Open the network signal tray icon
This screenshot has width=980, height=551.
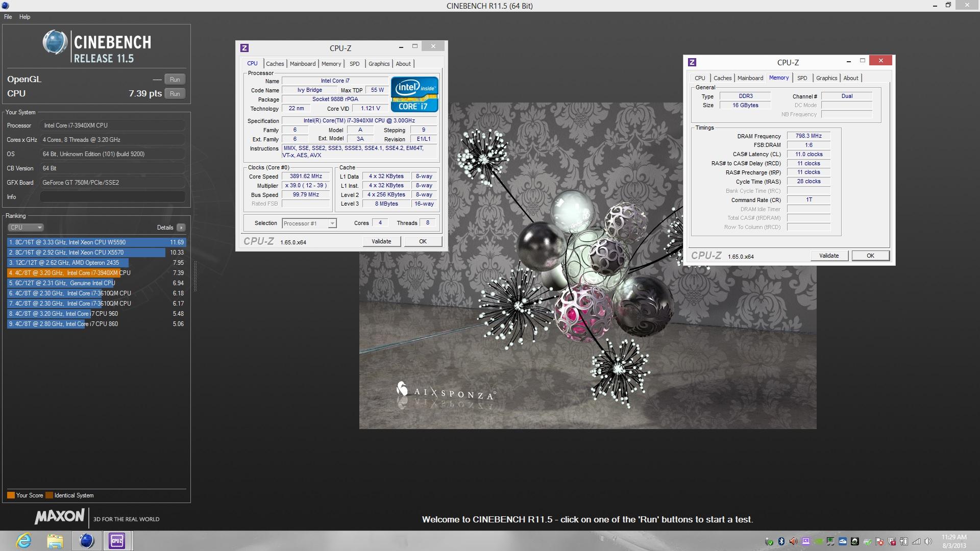[x=916, y=541]
